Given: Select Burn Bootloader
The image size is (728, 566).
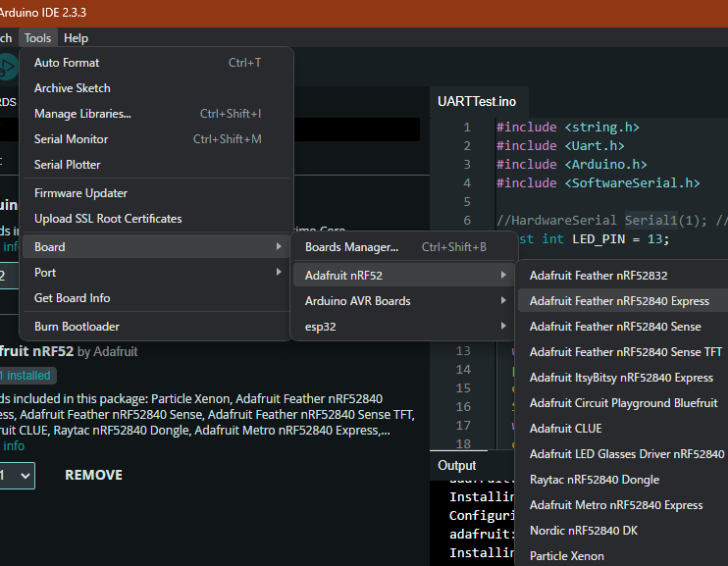Looking at the screenshot, I should click(156, 327).
